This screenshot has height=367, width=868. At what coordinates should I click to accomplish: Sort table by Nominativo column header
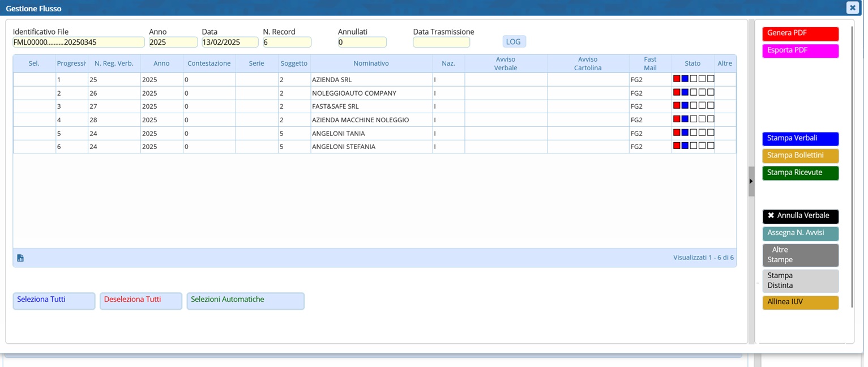tap(371, 63)
